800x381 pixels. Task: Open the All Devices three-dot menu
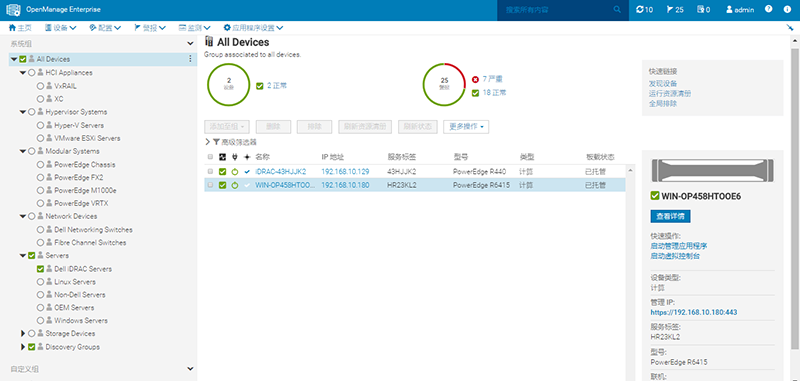(x=191, y=59)
